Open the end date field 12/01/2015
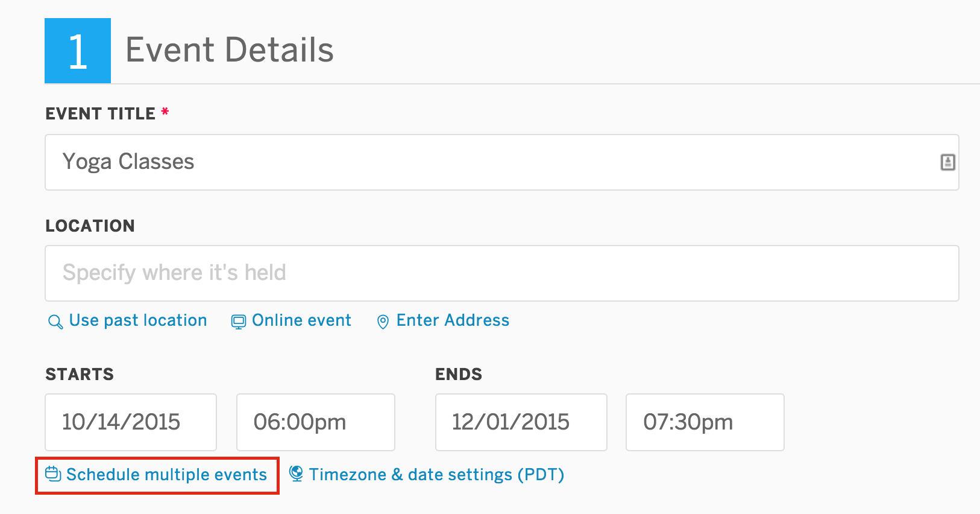 coord(521,422)
